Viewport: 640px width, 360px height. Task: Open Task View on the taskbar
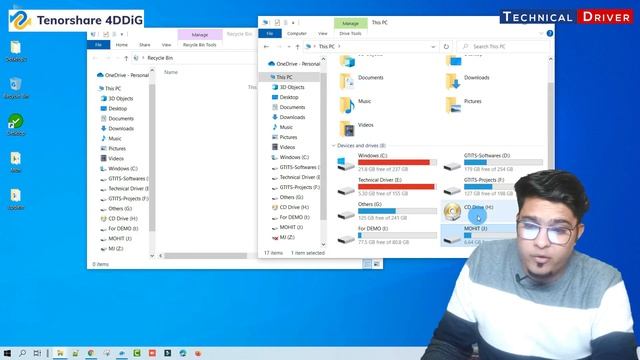37,353
